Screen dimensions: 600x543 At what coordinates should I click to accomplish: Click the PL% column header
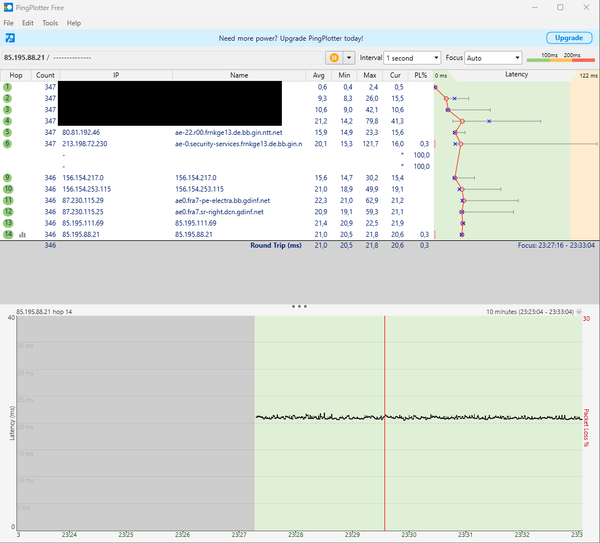[x=421, y=75]
